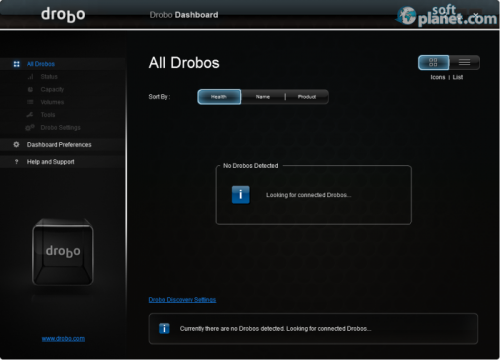Viewport: 500px width, 360px height.
Task: Sort by Health
Action: point(219,97)
